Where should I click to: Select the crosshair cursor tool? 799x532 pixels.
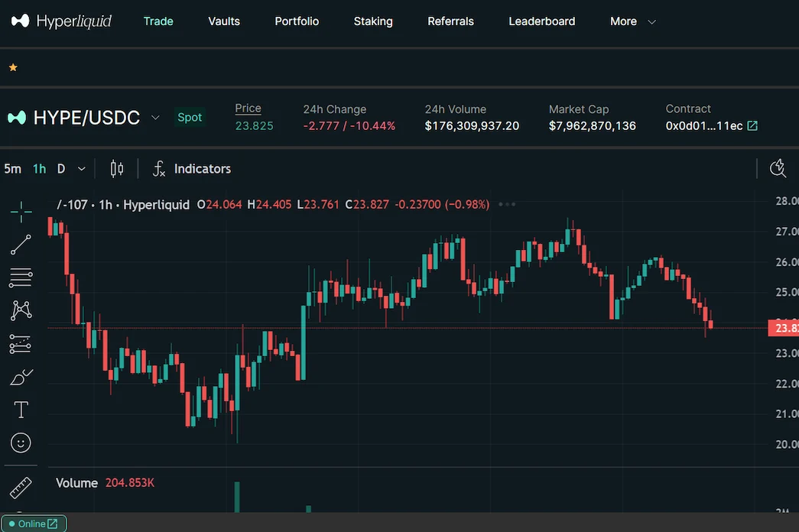click(x=21, y=212)
